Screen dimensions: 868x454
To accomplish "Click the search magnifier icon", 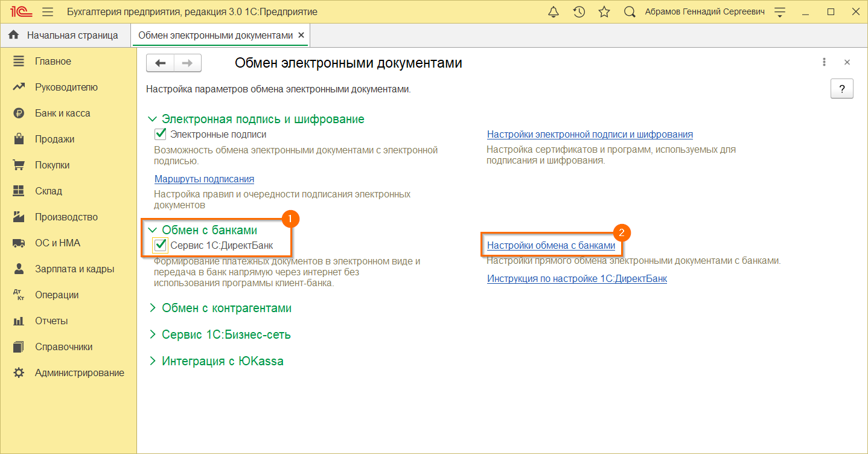I will 630,12.
